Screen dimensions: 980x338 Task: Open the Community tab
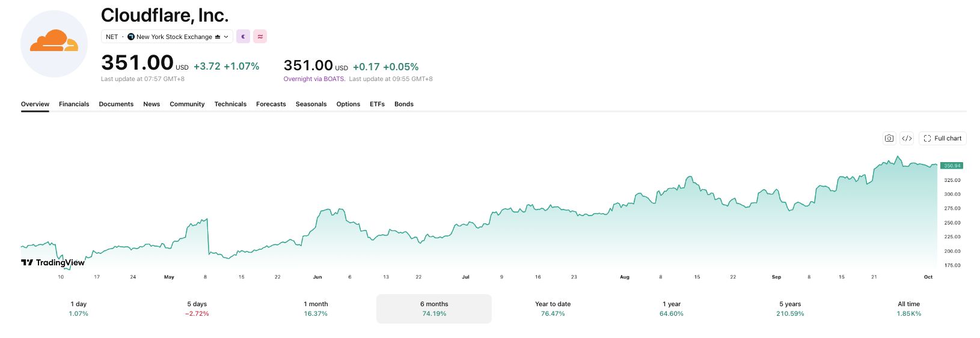coord(187,104)
